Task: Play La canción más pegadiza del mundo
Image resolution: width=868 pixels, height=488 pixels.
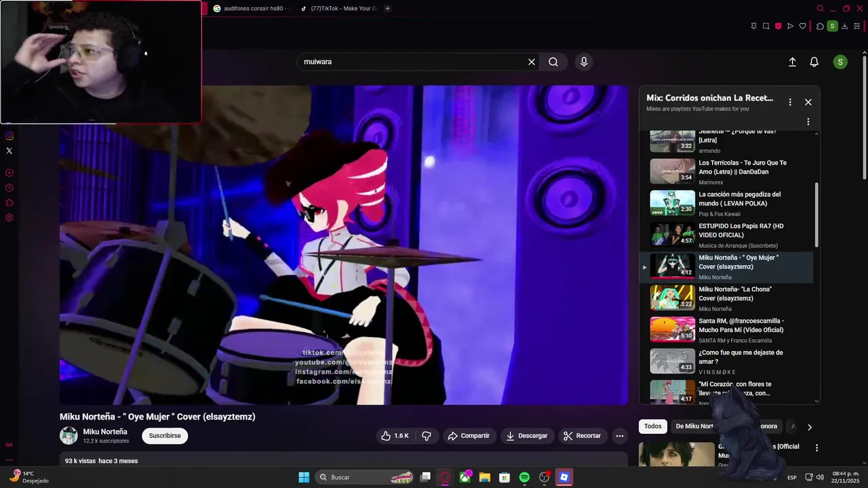Action: coord(726,204)
